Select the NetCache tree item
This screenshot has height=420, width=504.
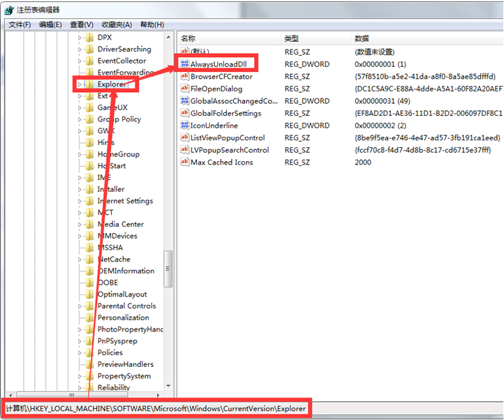click(114, 259)
